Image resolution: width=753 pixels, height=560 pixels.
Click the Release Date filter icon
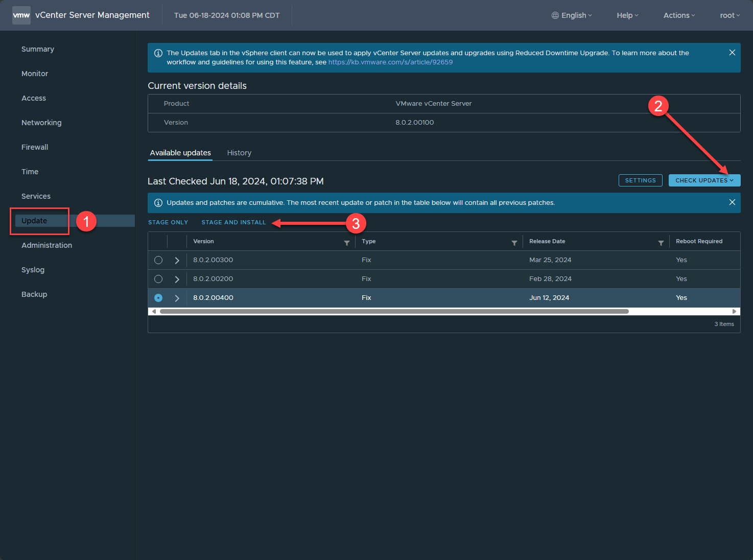click(661, 243)
